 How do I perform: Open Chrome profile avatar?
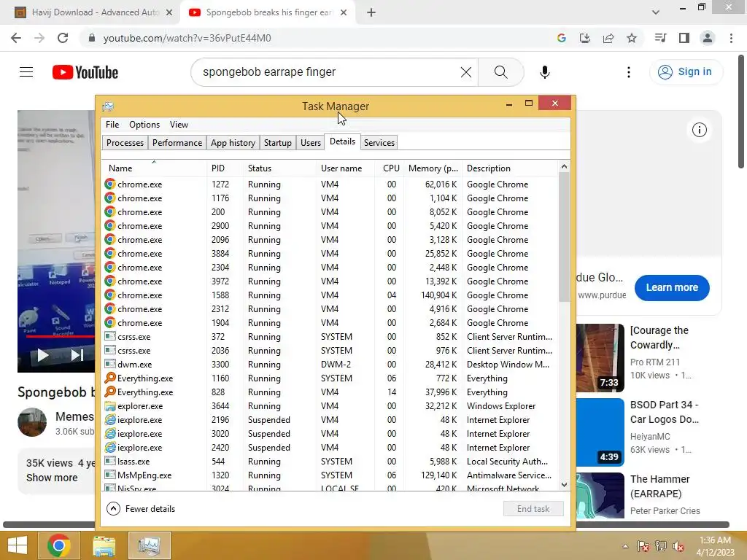708,38
